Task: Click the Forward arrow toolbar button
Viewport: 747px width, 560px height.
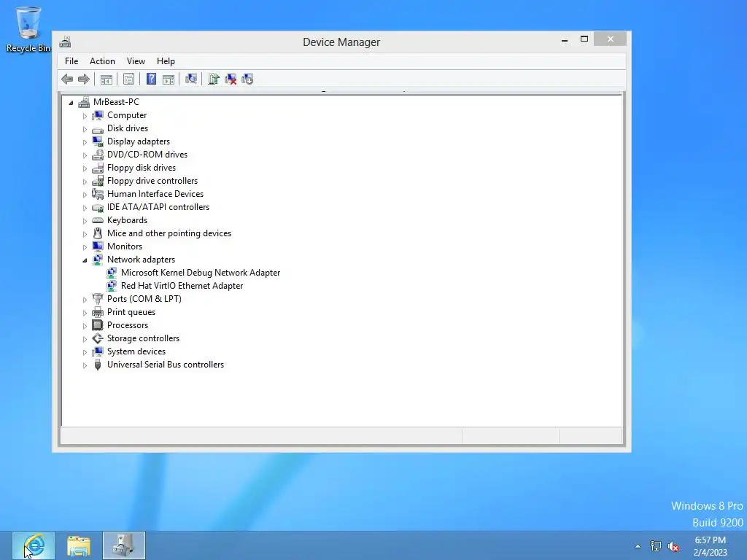Action: [x=83, y=79]
